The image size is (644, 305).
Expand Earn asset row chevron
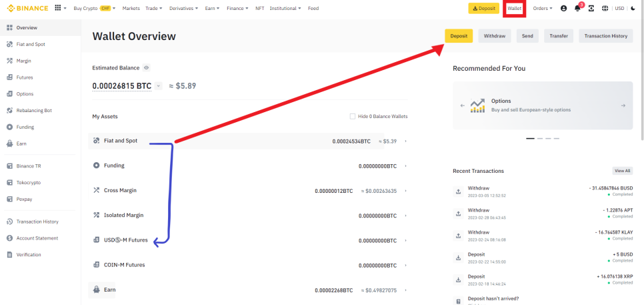coord(406,290)
